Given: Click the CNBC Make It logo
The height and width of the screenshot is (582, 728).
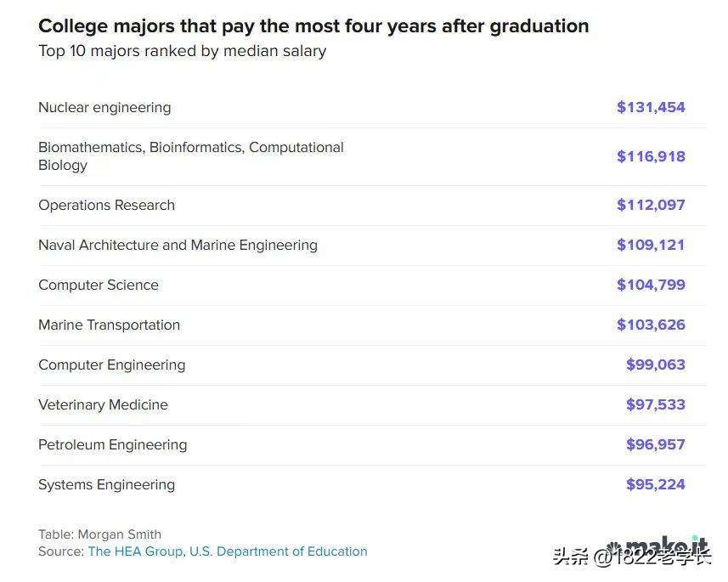Looking at the screenshot, I should (x=659, y=545).
